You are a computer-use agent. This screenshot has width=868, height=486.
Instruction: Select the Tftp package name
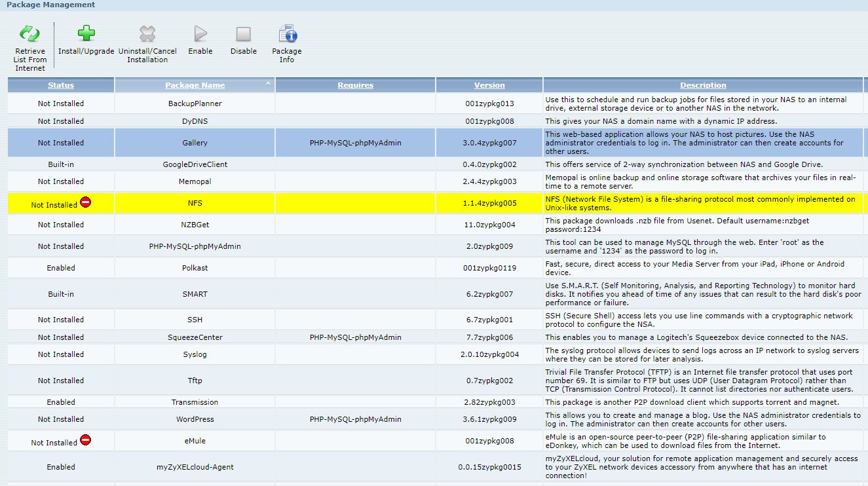coord(195,381)
